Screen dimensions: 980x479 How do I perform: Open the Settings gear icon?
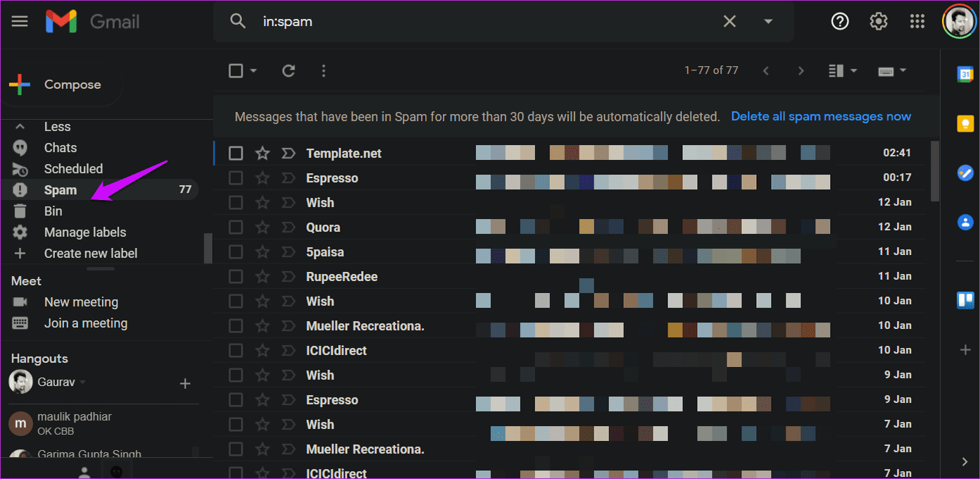879,21
